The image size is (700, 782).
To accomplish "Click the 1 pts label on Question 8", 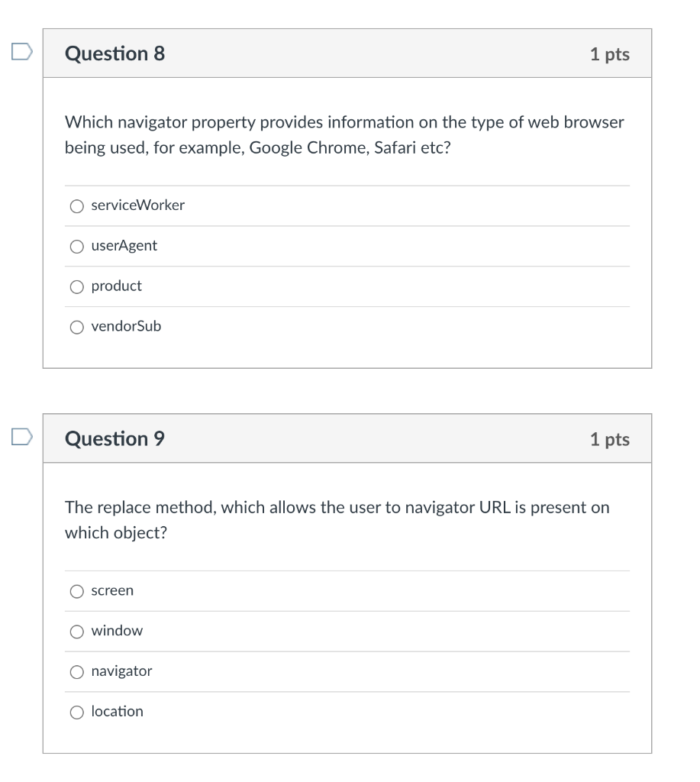I will pyautogui.click(x=610, y=53).
